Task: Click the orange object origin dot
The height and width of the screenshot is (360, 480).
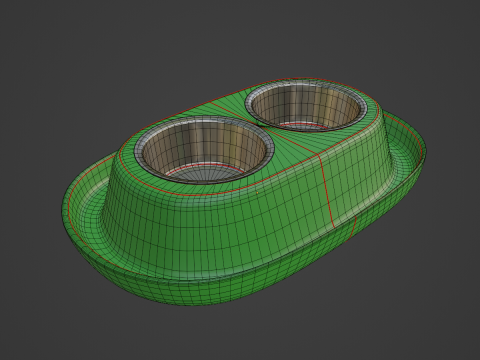Action: coord(257,193)
